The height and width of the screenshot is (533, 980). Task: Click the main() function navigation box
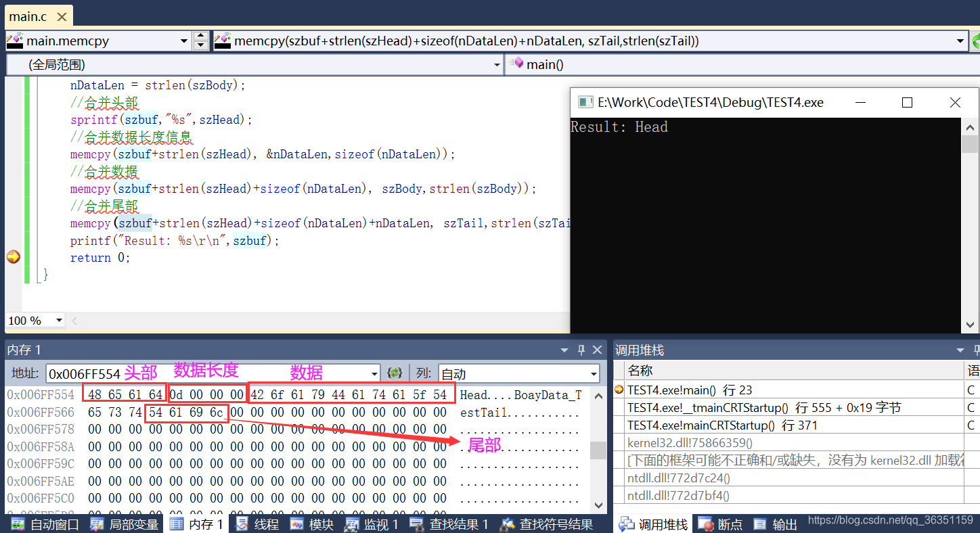pos(742,65)
